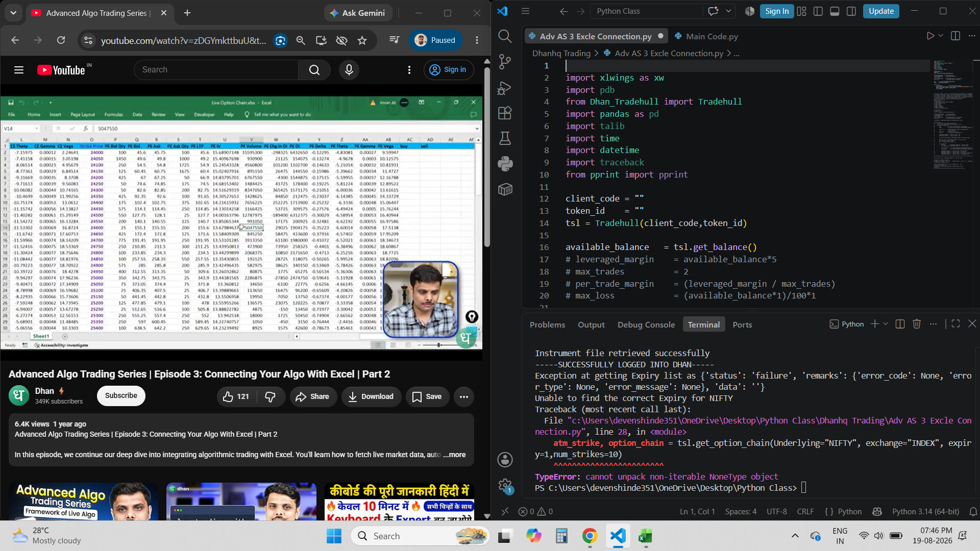Open Windows Start menu
Image resolution: width=980 pixels, height=551 pixels.
point(334,536)
